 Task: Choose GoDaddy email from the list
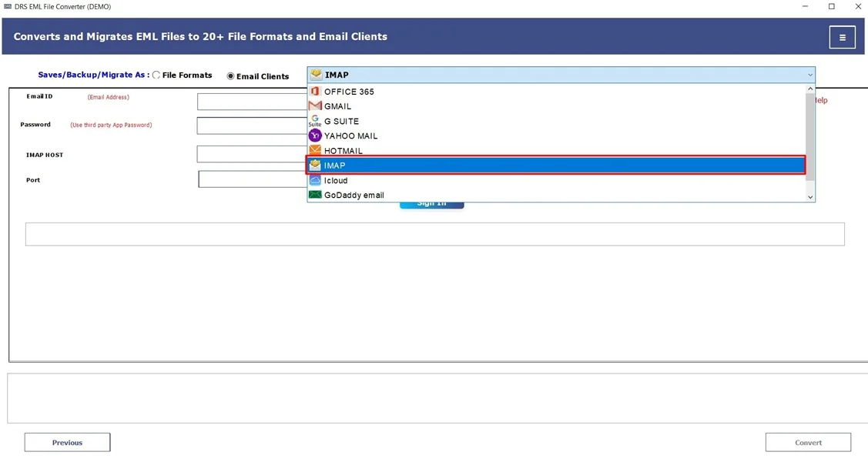(x=556, y=195)
